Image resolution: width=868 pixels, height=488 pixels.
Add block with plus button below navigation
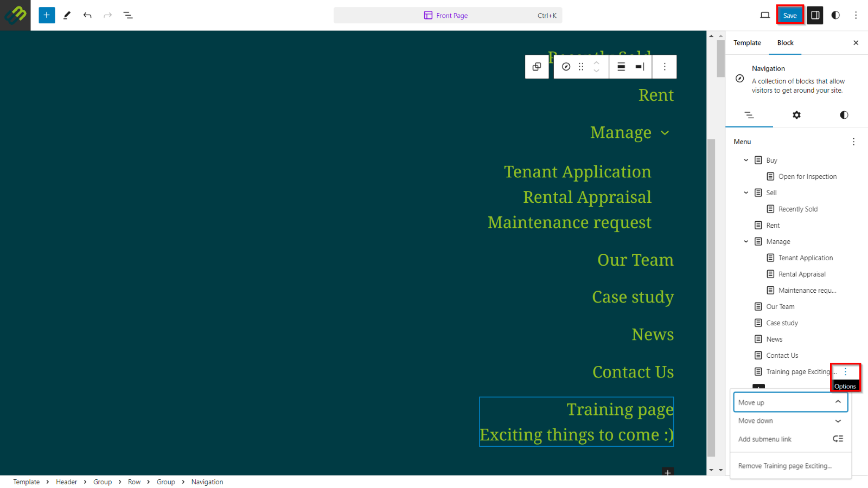668,472
